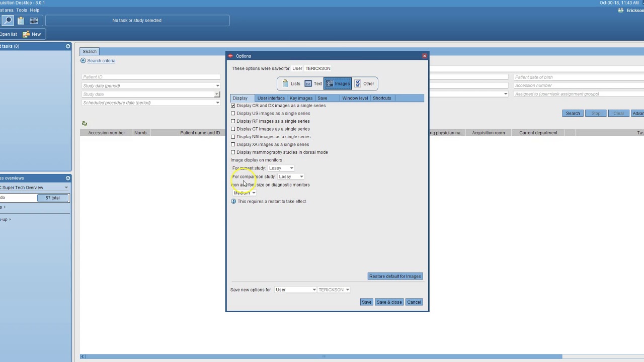Click the Search button in main window
The height and width of the screenshot is (362, 644).
click(x=573, y=114)
